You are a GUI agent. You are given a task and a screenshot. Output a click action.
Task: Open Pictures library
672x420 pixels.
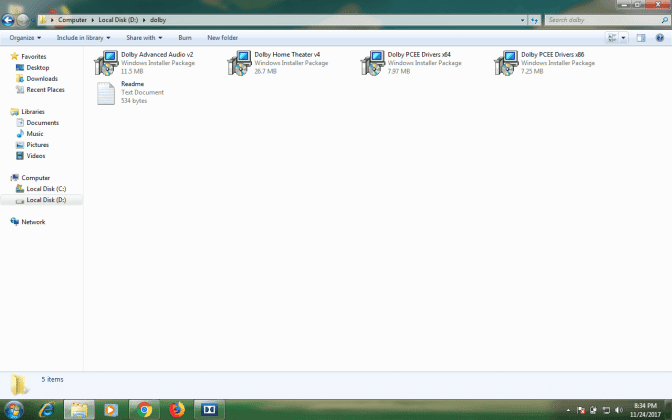[x=38, y=145]
